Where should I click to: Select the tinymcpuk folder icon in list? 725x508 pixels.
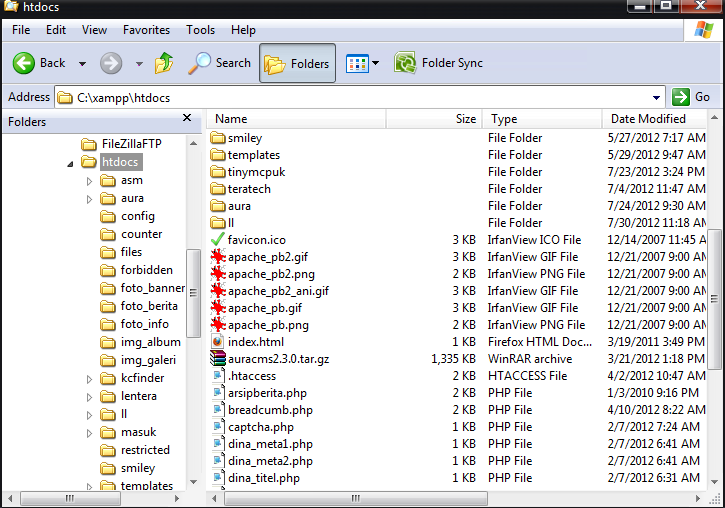coord(218,172)
